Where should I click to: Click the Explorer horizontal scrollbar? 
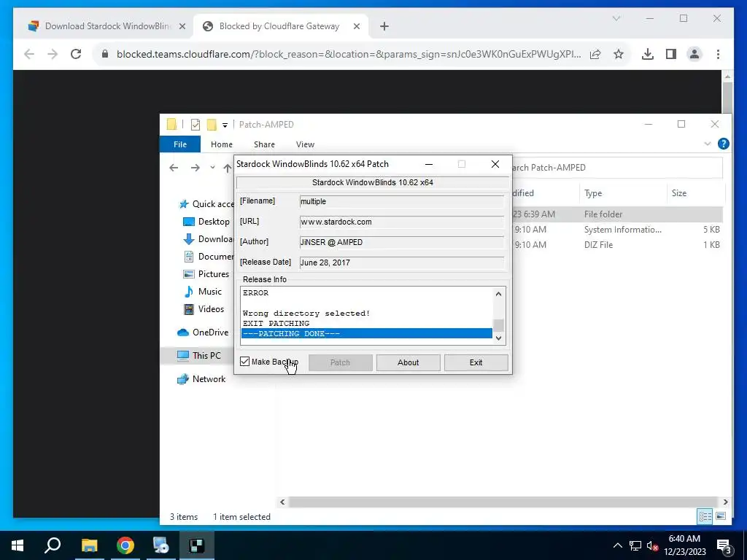[x=503, y=502]
